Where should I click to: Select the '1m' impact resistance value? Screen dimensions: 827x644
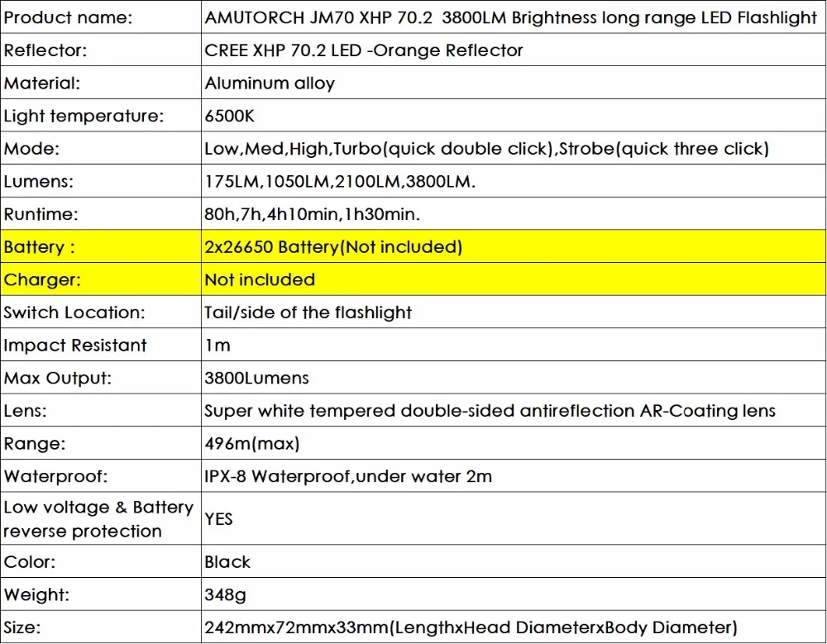click(218, 346)
